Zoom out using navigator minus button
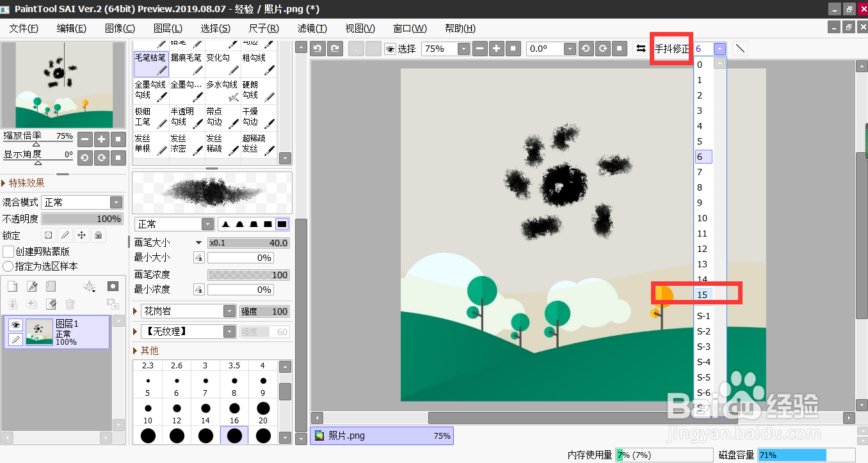The height and width of the screenshot is (463, 868). tap(85, 139)
